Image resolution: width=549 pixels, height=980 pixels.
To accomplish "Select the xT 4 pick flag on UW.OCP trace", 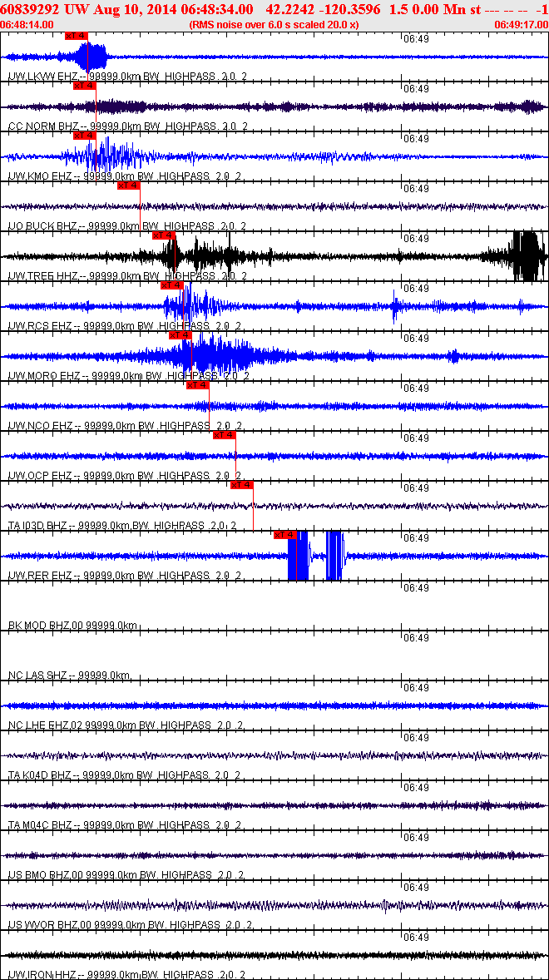I will click(x=225, y=436).
